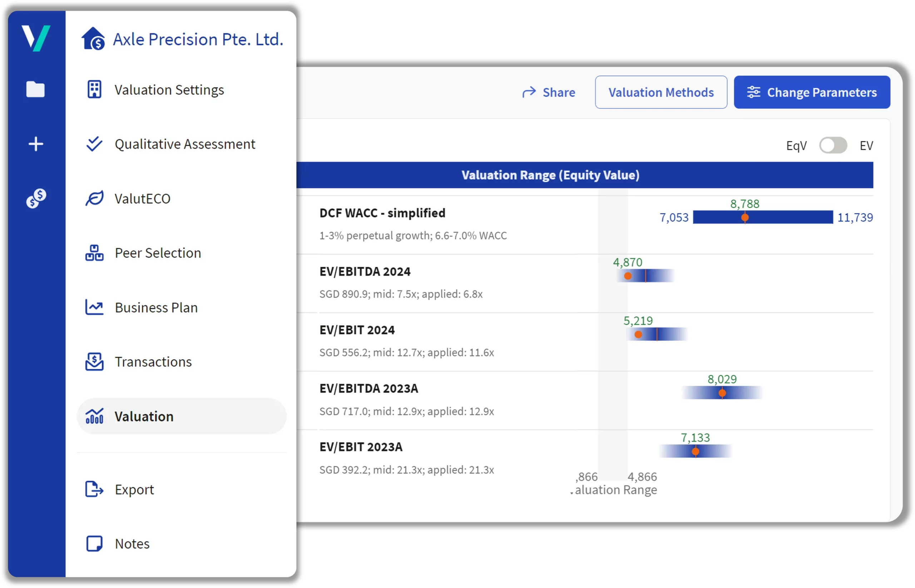Image resolution: width=915 pixels, height=588 pixels.
Task: Select the Qualitative Assessment checkmarks icon
Action: (x=94, y=144)
